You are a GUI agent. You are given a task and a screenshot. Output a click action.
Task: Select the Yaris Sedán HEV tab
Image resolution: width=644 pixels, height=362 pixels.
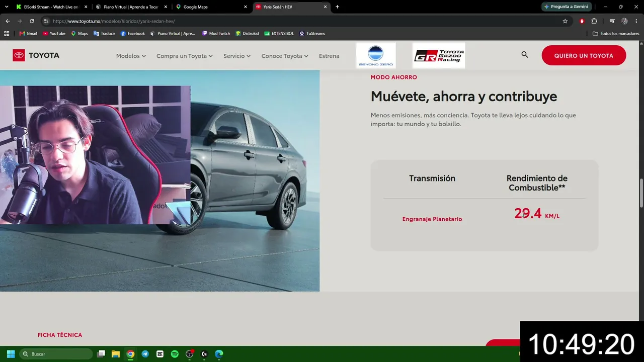pos(291,7)
